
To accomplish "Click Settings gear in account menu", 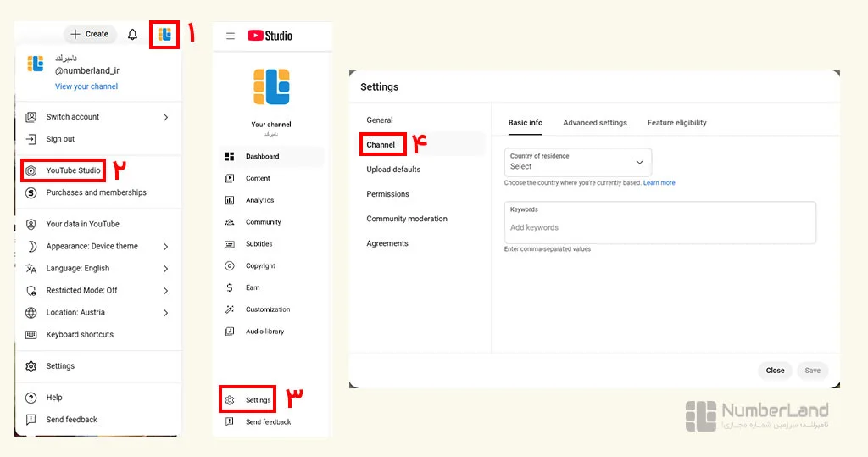I will [31, 366].
